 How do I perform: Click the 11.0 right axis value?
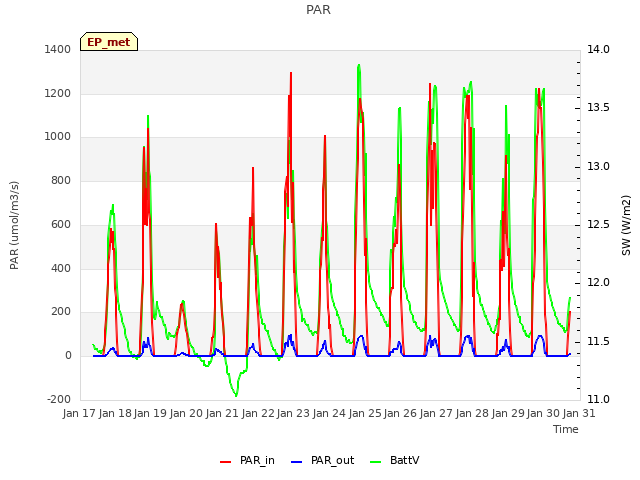pos(598,399)
